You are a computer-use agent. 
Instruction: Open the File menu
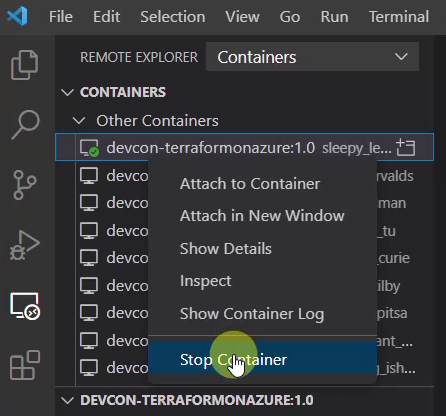click(x=61, y=17)
